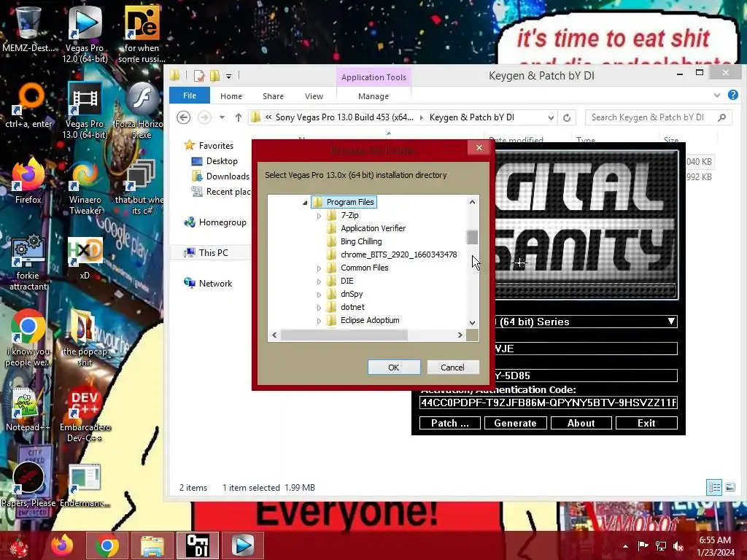The width and height of the screenshot is (747, 560).
Task: Open the 'ctrl+a, enter' desktop shortcut
Action: (x=28, y=105)
